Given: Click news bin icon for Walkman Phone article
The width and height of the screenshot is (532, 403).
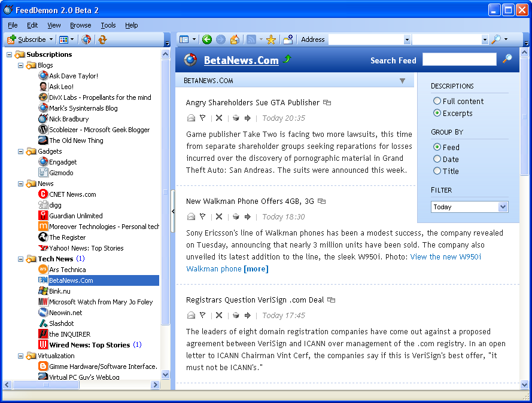Looking at the screenshot, I should pos(236,216).
